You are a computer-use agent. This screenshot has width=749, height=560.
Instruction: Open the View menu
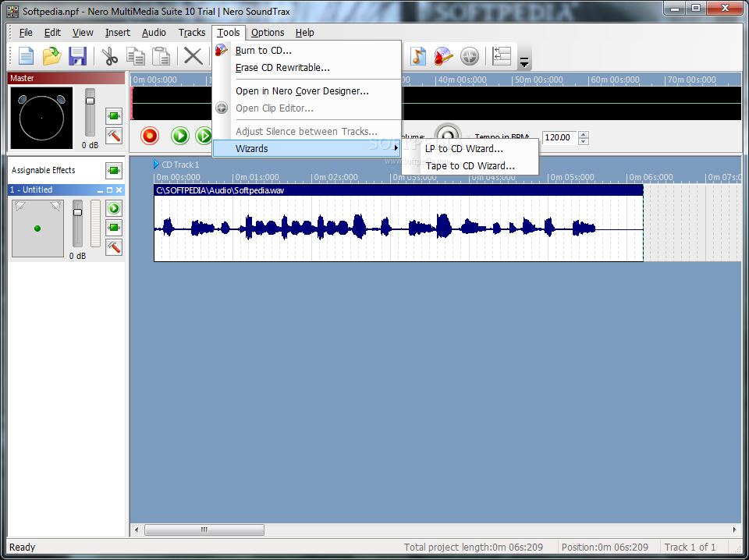click(83, 33)
